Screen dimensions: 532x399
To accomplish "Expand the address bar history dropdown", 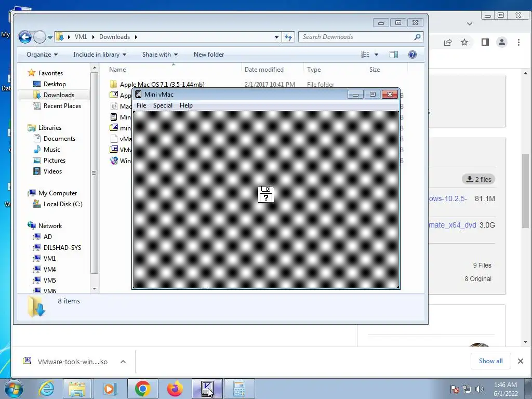I will coord(276,37).
